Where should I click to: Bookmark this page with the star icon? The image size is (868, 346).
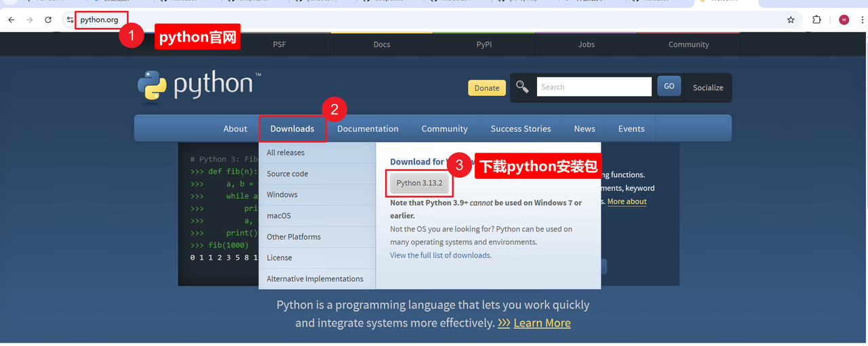pyautogui.click(x=791, y=20)
